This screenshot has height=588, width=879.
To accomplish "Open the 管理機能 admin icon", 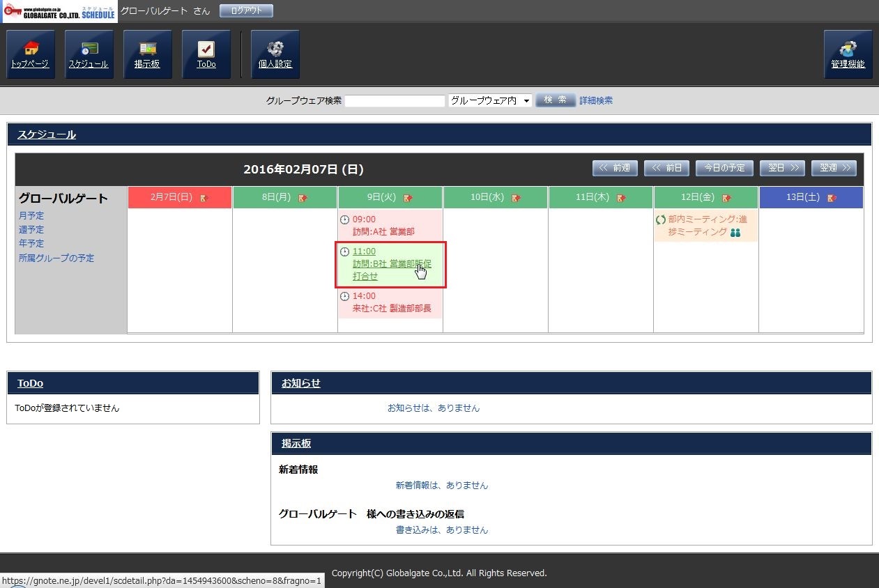I will tap(848, 54).
